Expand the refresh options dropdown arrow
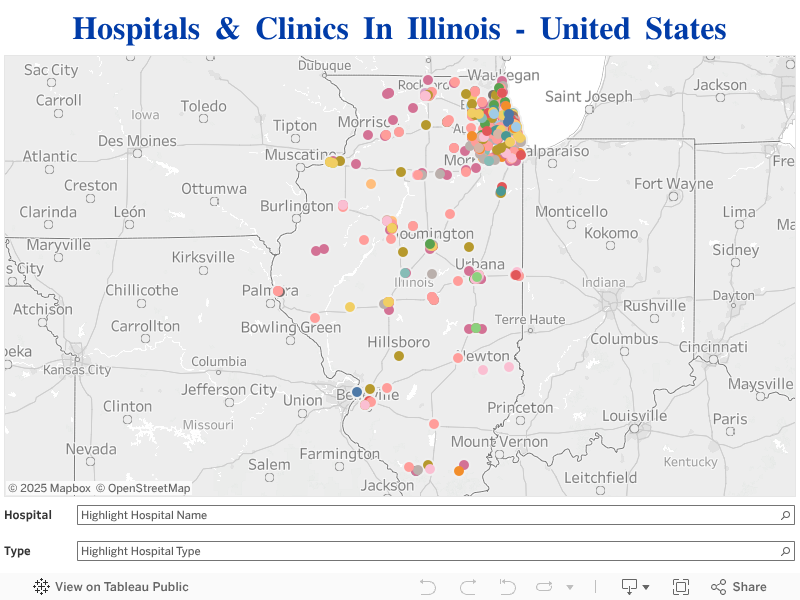Image resolution: width=800 pixels, height=600 pixels. [570, 587]
